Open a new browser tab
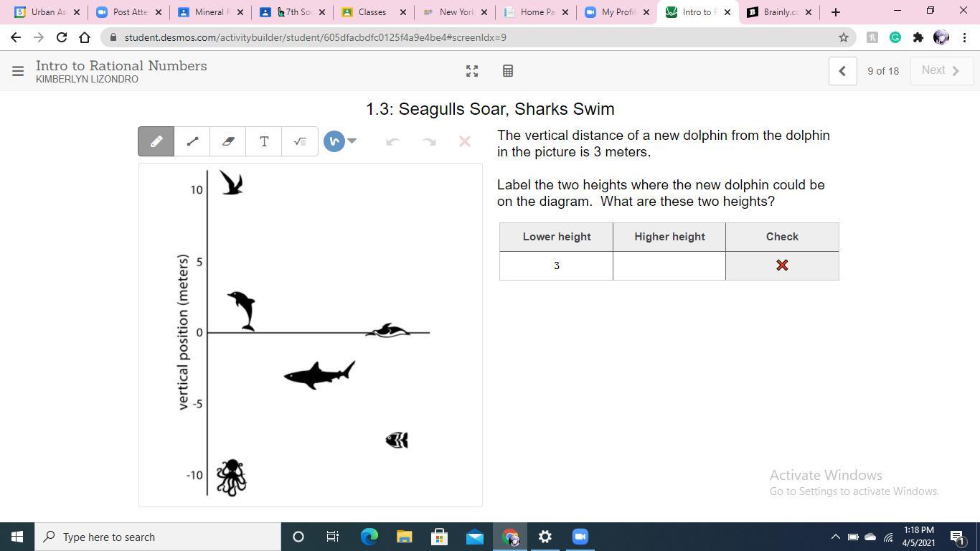980x551 pixels. pyautogui.click(x=836, y=12)
